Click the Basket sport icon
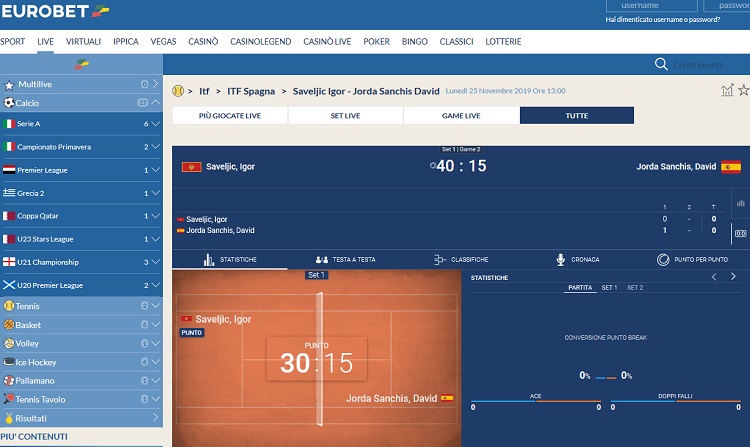The image size is (750, 447). point(9,325)
